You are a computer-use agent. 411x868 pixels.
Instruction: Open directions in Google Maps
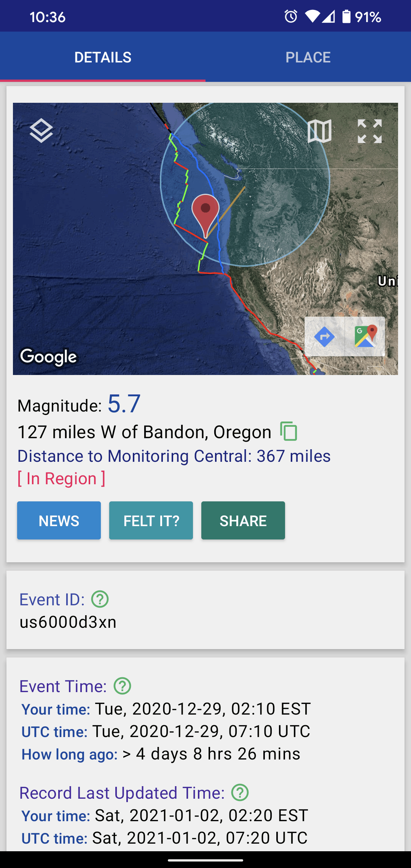click(x=325, y=337)
